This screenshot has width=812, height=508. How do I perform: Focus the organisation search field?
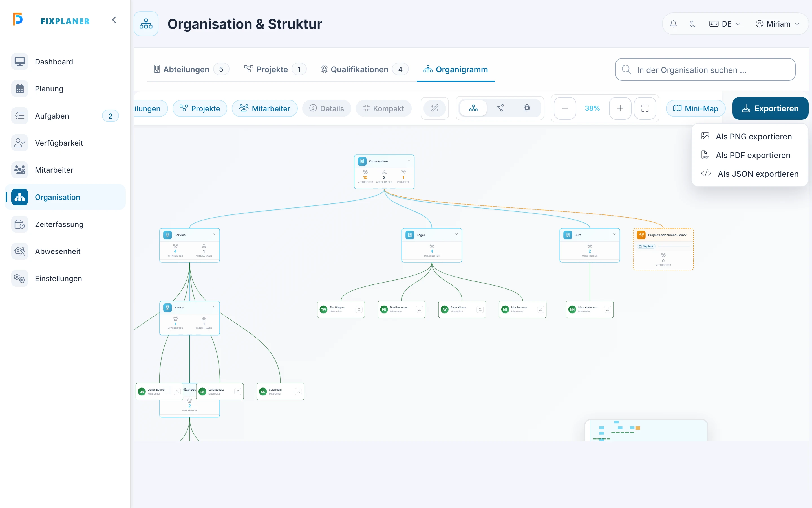(x=705, y=69)
